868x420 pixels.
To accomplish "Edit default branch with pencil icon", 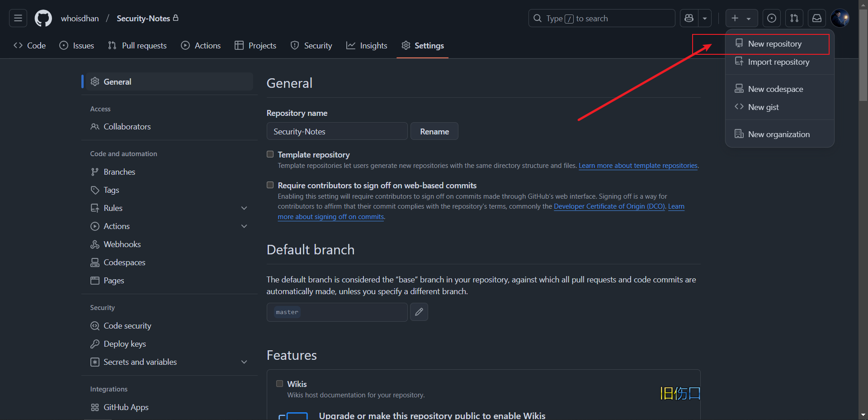I will click(x=419, y=312).
